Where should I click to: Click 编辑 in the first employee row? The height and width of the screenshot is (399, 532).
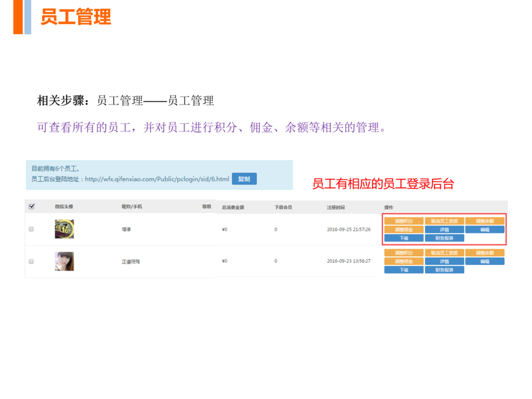pyautogui.click(x=484, y=230)
